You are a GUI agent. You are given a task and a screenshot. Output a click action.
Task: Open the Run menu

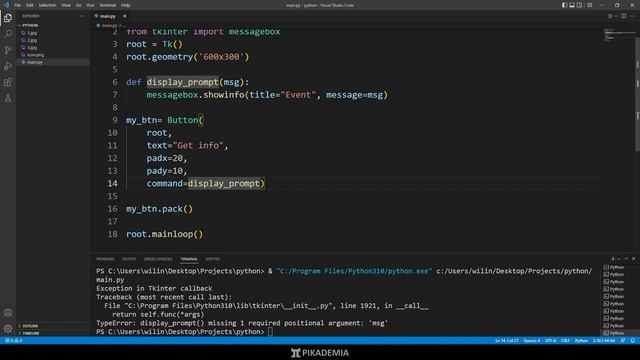click(x=91, y=5)
